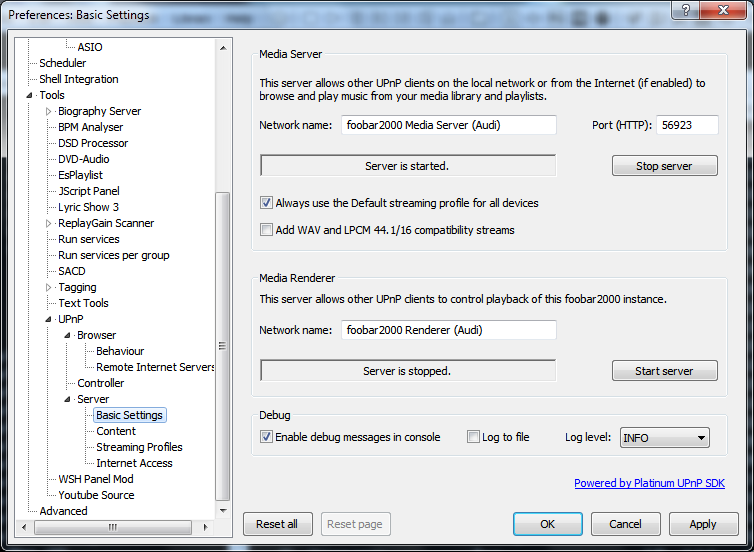The image size is (754, 552).
Task: Open Lyric Show 3 settings
Action: pos(88,207)
